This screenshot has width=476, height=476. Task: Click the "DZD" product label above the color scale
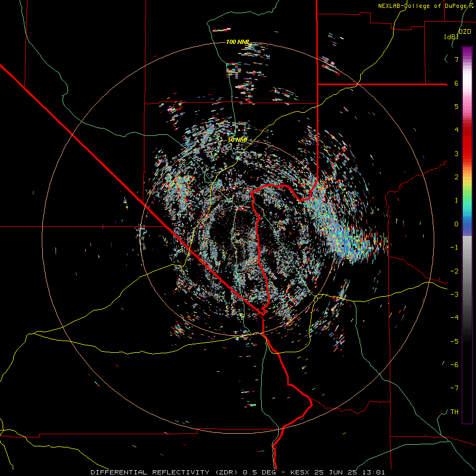click(464, 31)
